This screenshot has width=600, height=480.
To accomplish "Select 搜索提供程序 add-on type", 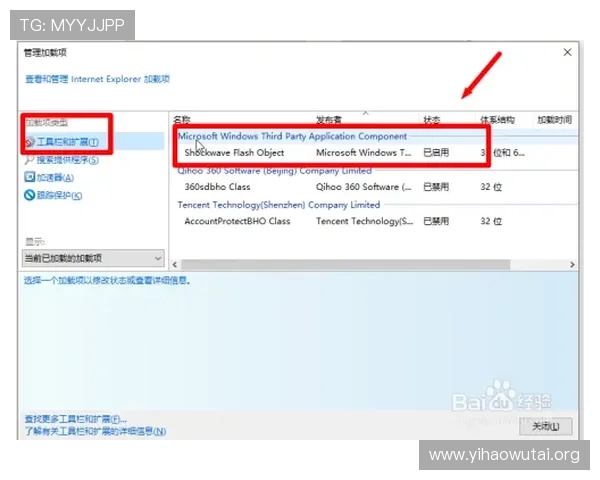I will tap(67, 160).
